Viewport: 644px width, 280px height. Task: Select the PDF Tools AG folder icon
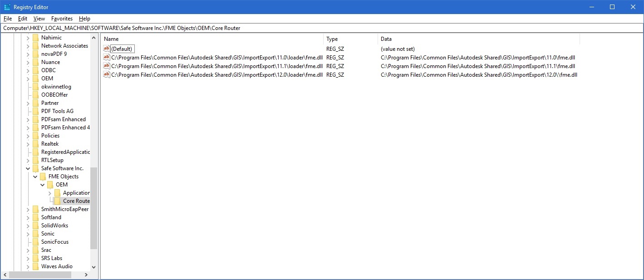point(36,111)
